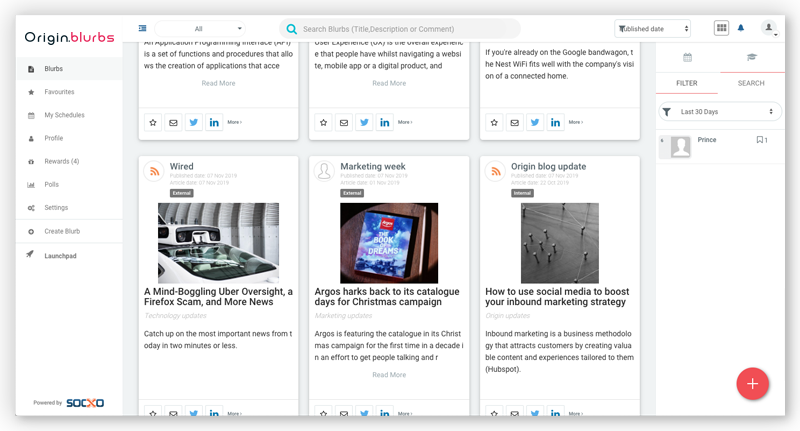Open Favourites in the sidebar

click(x=69, y=92)
